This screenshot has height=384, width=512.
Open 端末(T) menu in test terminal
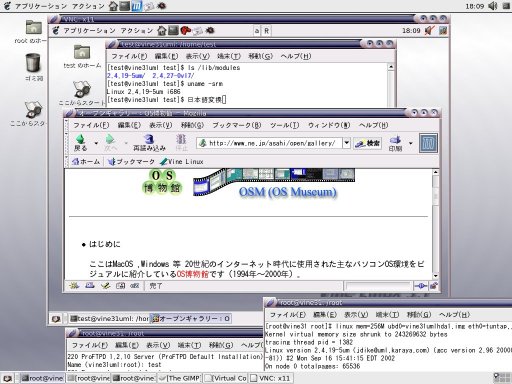[229, 56]
